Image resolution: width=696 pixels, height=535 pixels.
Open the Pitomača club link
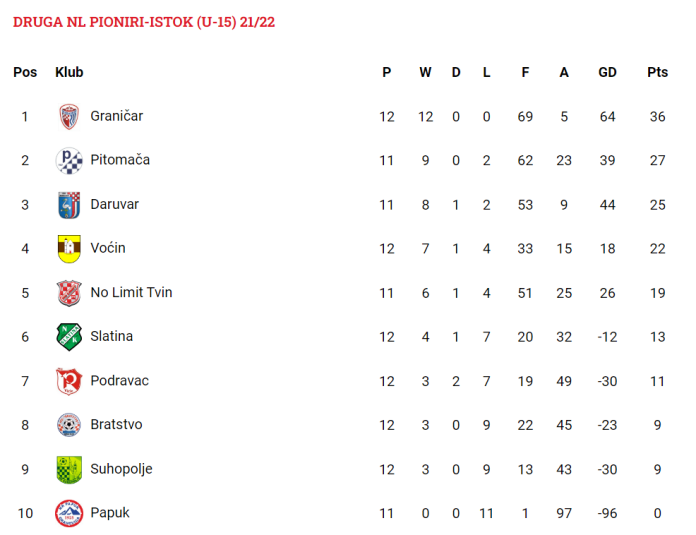120,160
